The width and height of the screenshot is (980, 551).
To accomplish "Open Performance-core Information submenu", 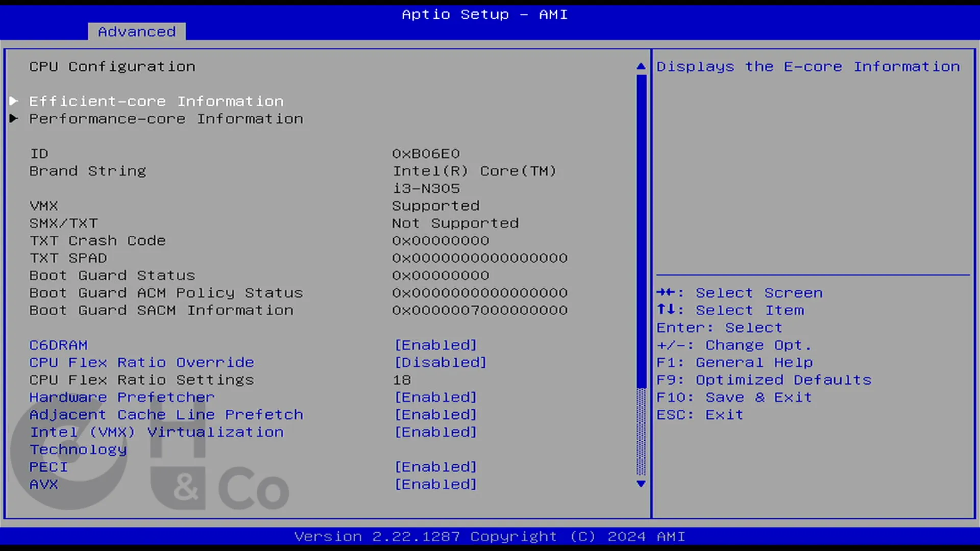I will pyautogui.click(x=166, y=118).
